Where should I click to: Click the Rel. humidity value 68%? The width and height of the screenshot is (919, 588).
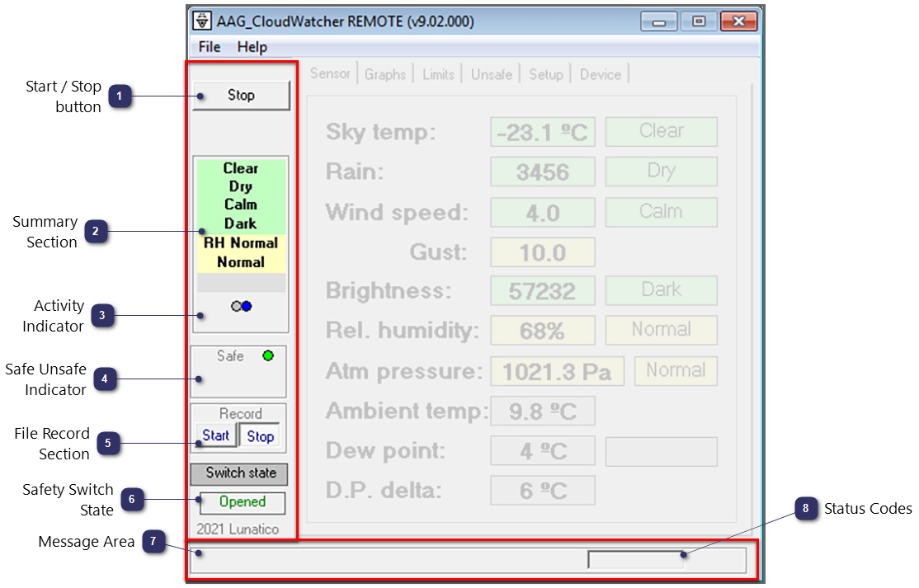point(543,331)
